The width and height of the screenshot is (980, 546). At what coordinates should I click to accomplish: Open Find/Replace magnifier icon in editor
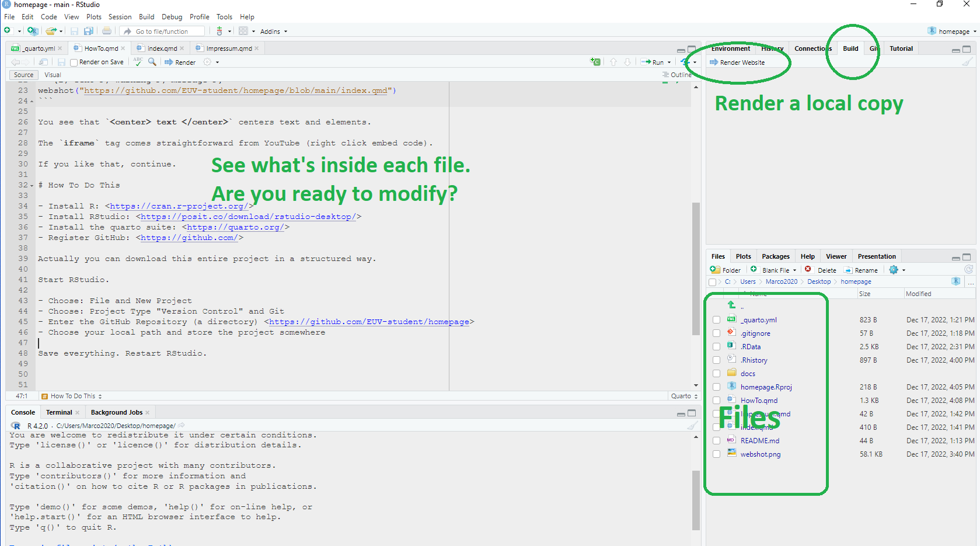[152, 62]
